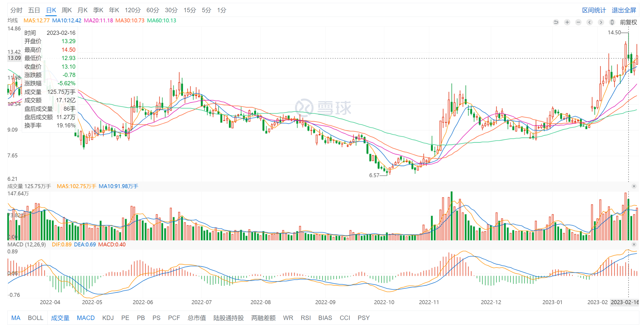Click 退出全屏 to exit fullscreen

(x=624, y=10)
